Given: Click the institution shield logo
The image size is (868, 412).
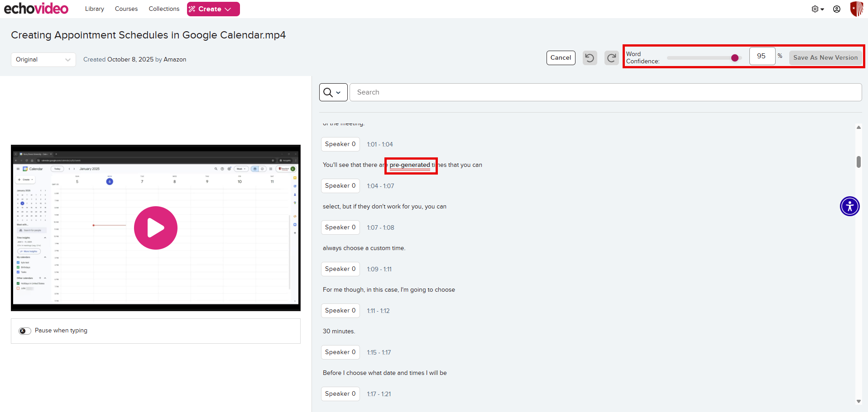Looking at the screenshot, I should point(856,9).
